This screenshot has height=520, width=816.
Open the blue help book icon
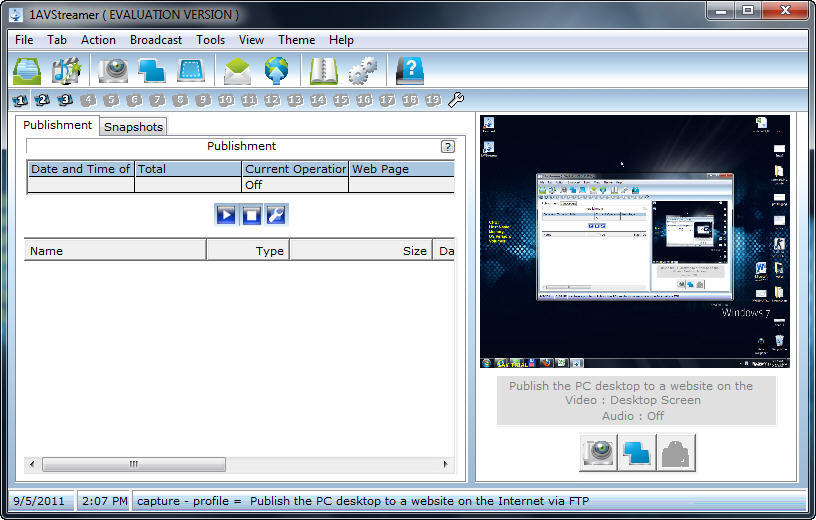[410, 71]
